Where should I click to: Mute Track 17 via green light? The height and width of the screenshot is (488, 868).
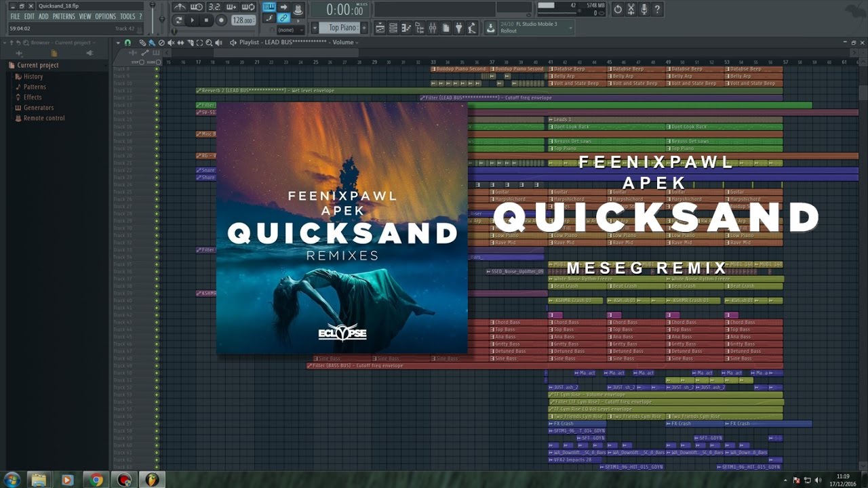click(x=157, y=134)
